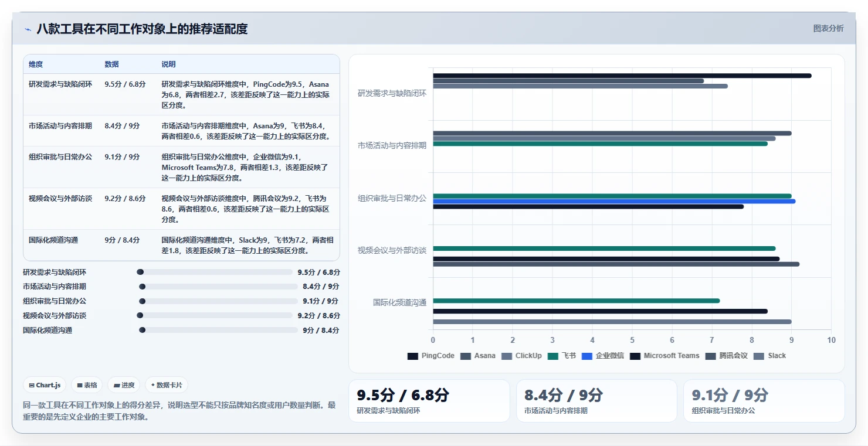Screen dimensions: 868x446
Task: Toggle 企业微信 series in the chart legend
Action: (603, 356)
